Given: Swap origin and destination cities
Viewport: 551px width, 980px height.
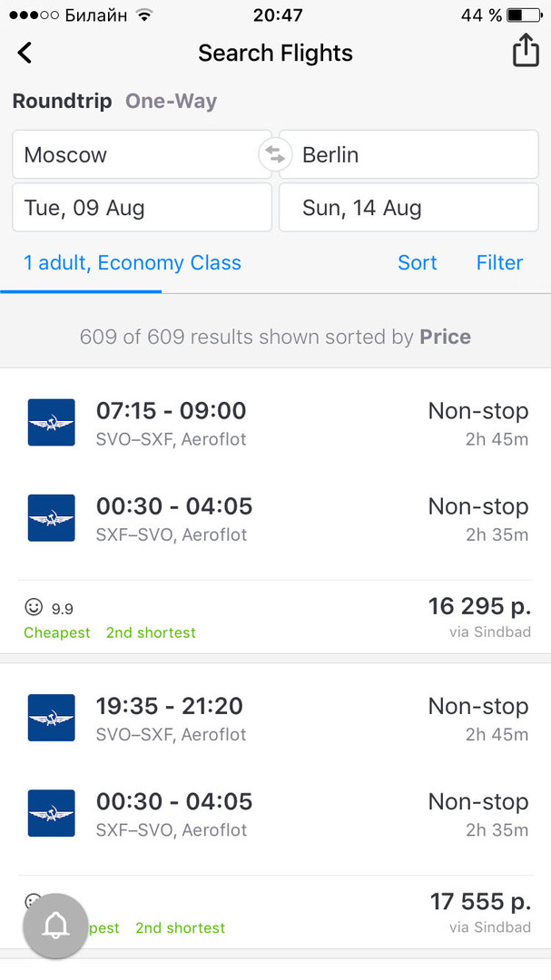Looking at the screenshot, I should click(x=275, y=154).
